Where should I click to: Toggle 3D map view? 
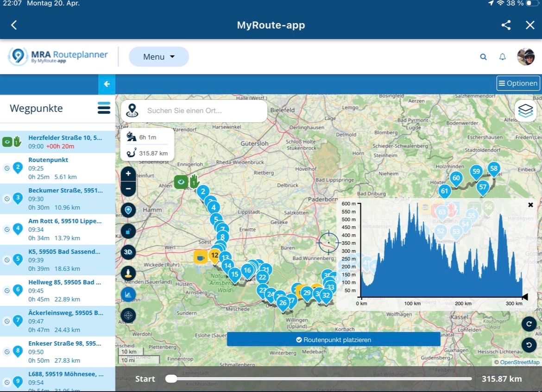pos(128,252)
